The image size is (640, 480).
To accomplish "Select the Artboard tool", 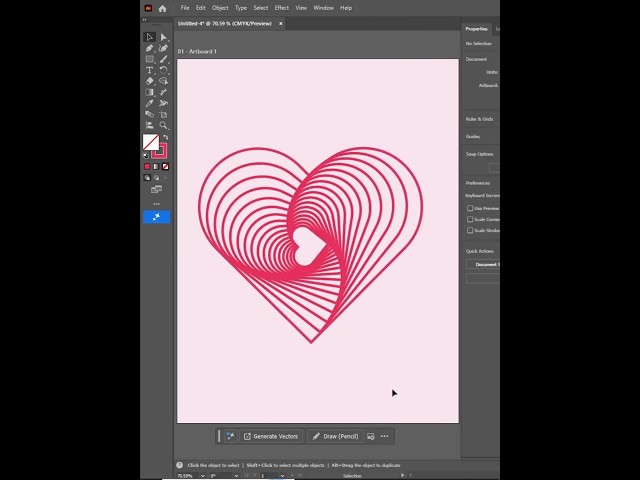I will (163, 114).
